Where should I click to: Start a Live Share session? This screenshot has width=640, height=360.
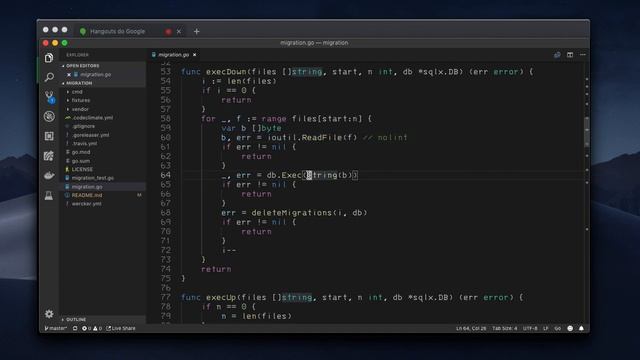tap(121, 328)
